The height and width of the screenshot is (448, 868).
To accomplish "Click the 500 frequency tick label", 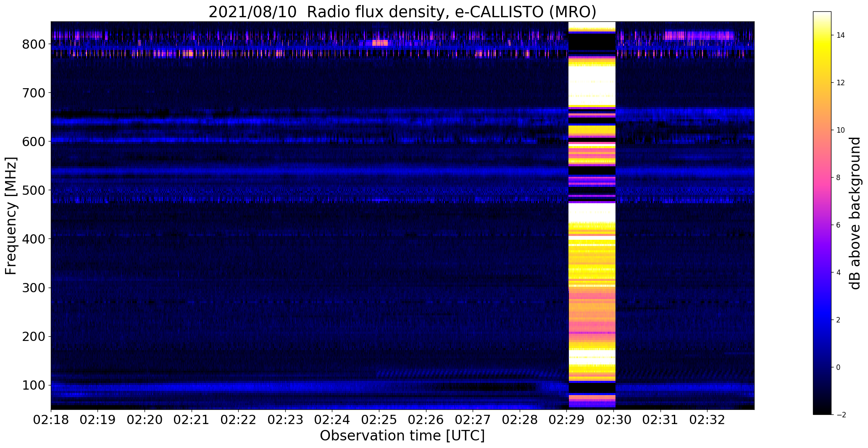I will coord(34,190).
